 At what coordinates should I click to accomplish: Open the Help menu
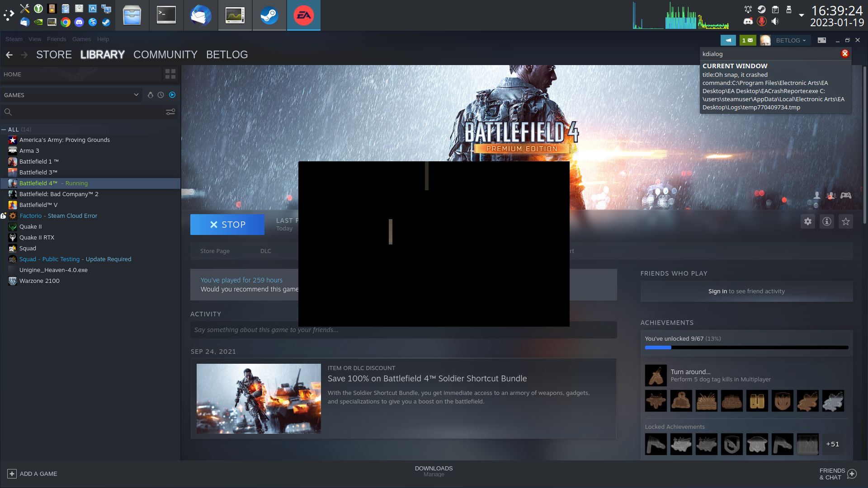pyautogui.click(x=103, y=39)
